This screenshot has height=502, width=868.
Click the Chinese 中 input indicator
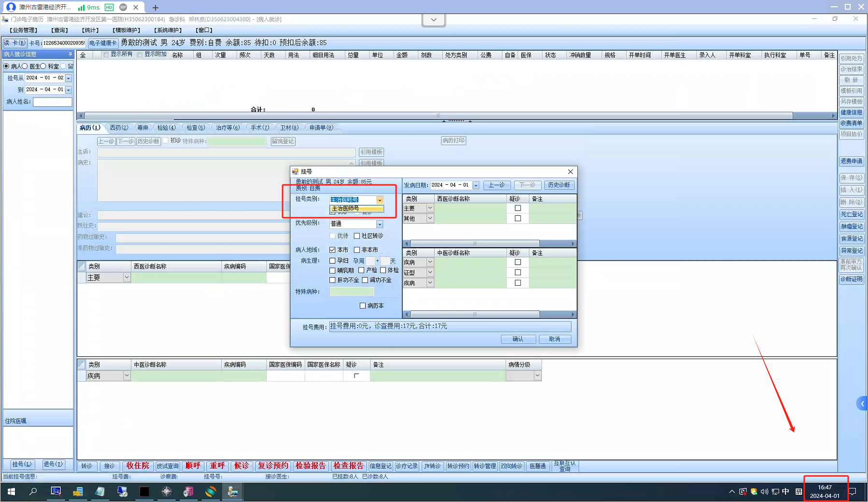[786, 492]
